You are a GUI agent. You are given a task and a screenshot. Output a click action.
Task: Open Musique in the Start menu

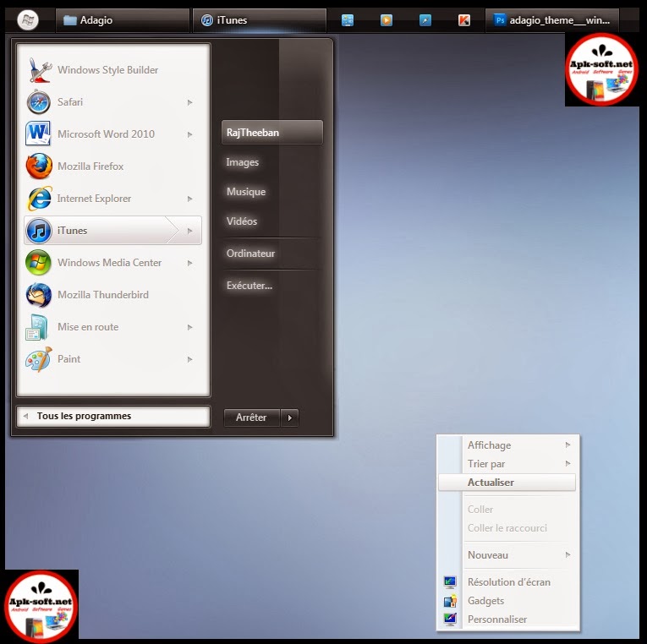[246, 192]
